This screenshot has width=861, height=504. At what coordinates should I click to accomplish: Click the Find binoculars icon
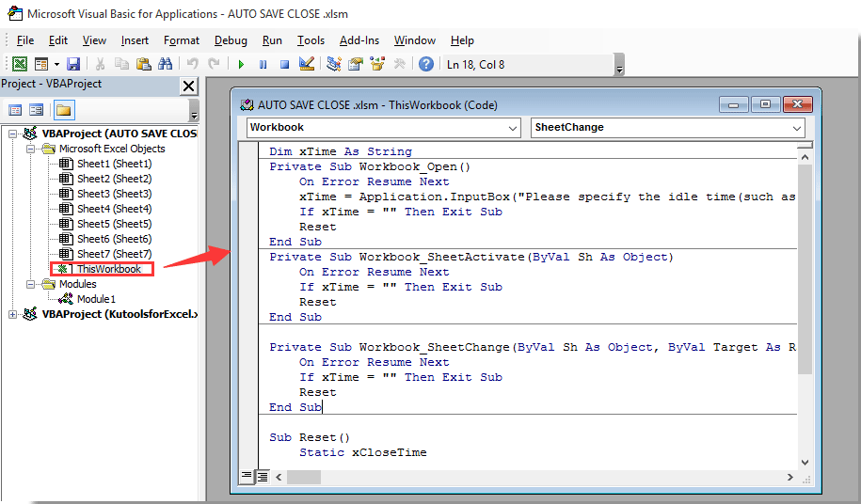(x=166, y=64)
